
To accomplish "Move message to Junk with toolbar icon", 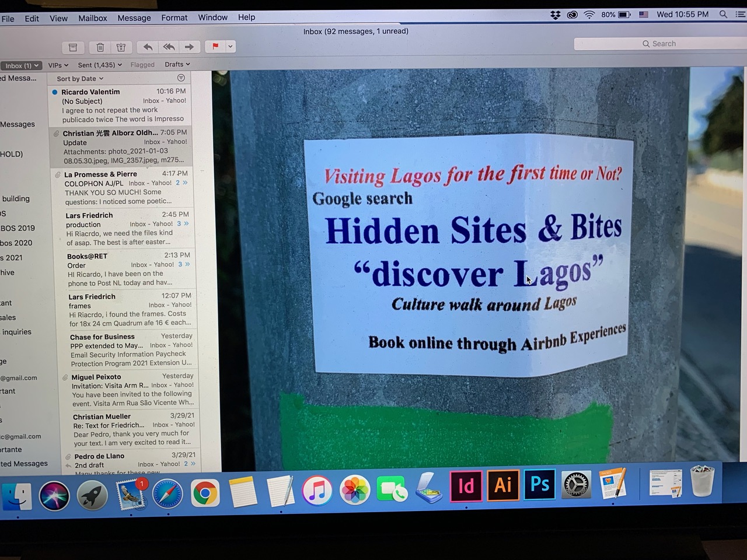I will tap(121, 47).
